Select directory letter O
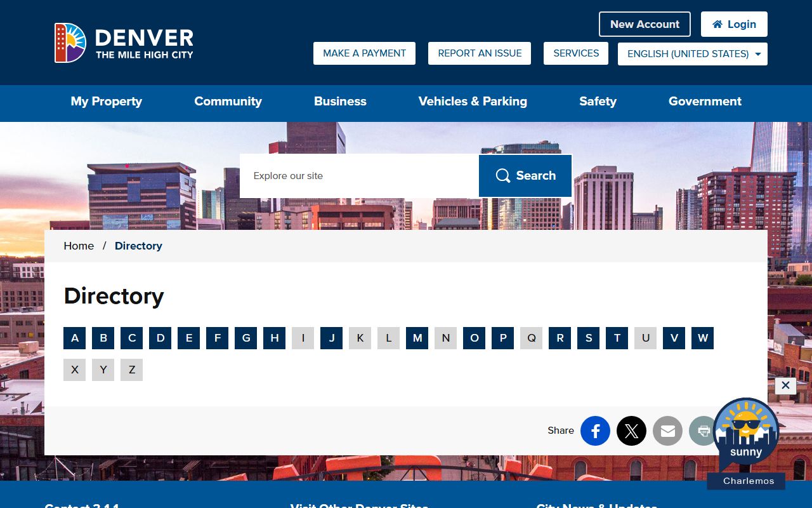 [474, 338]
